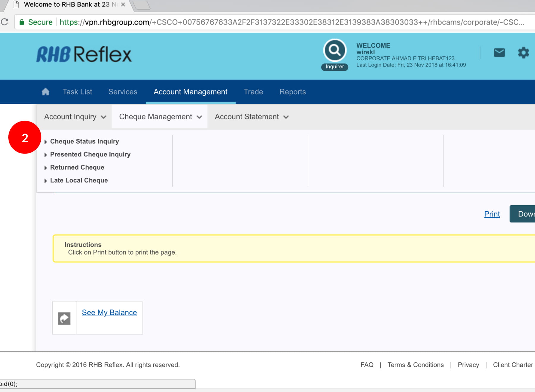The height and width of the screenshot is (392, 535).
Task: Switch to the Reports tab
Action: 292,92
